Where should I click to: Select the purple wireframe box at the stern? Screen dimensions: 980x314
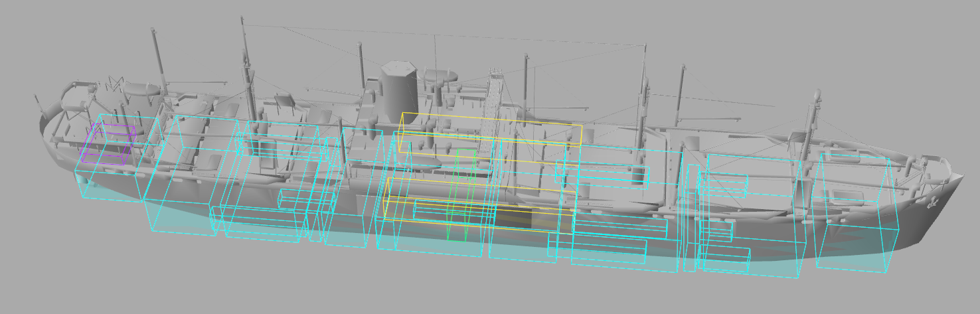[106, 145]
